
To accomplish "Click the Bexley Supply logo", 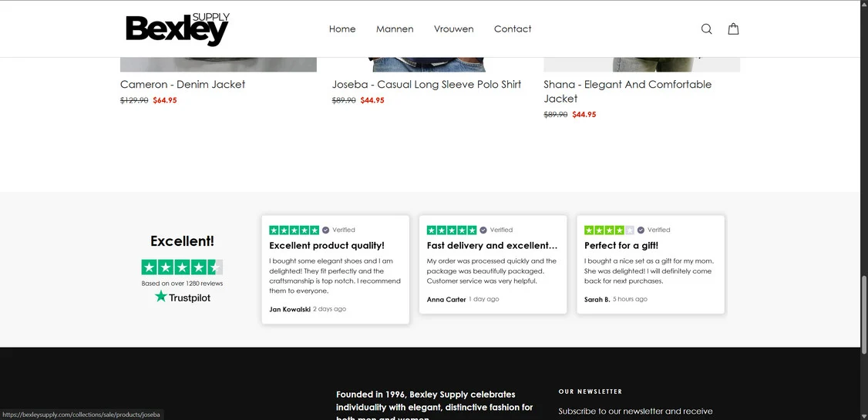I will [x=178, y=29].
